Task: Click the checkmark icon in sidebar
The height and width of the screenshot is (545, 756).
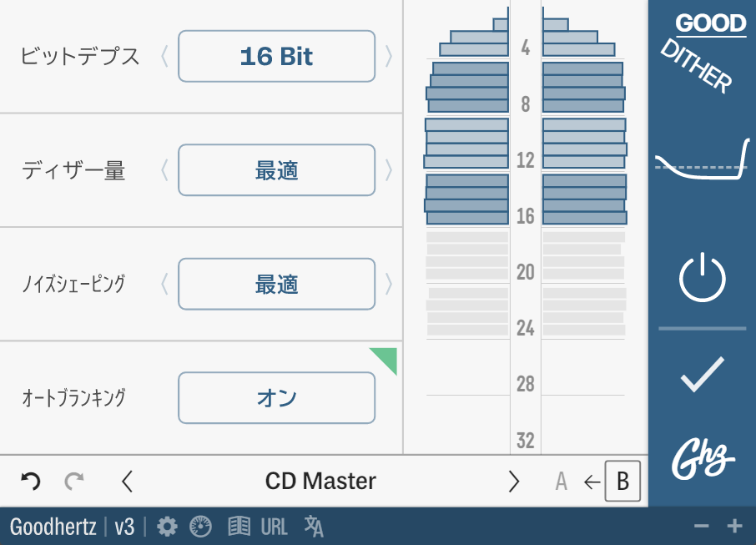Action: click(703, 374)
